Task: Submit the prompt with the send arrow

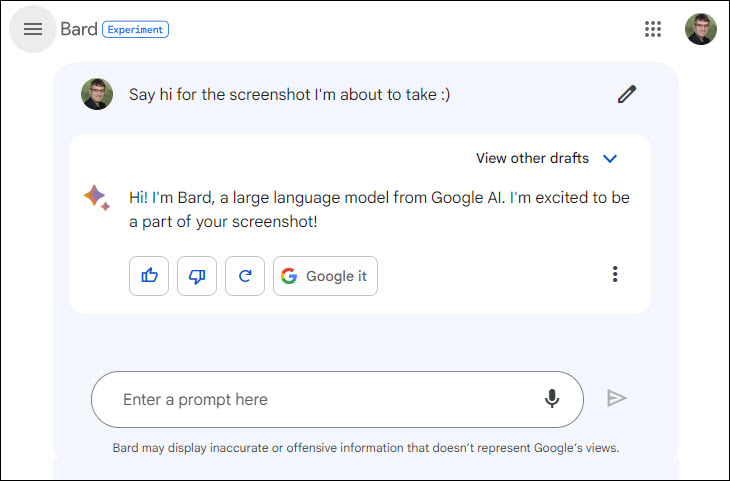Action: click(616, 399)
